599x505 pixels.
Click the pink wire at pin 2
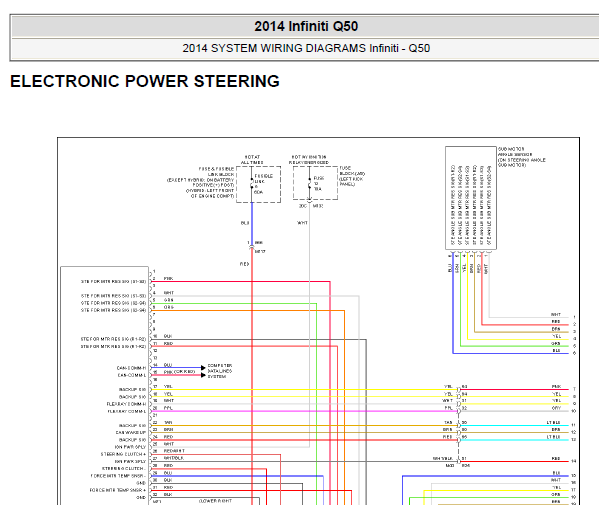[x=241, y=282]
